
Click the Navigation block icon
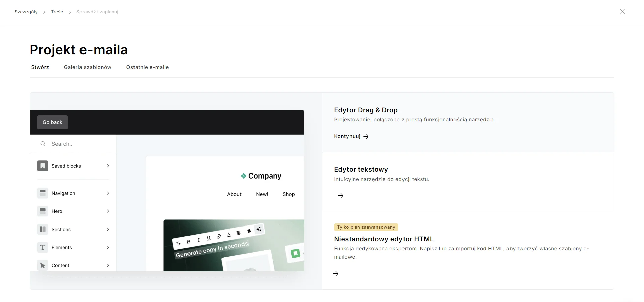tap(43, 193)
